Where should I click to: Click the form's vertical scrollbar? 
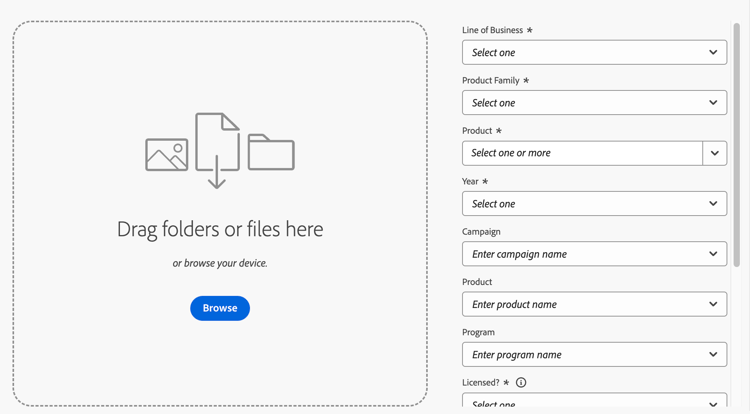(x=737, y=143)
